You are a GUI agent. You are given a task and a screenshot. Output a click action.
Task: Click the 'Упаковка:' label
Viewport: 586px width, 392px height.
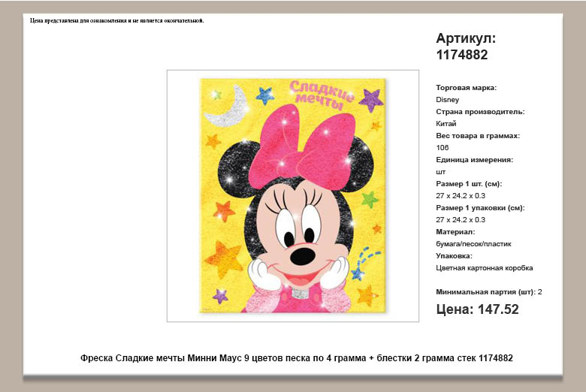point(454,256)
